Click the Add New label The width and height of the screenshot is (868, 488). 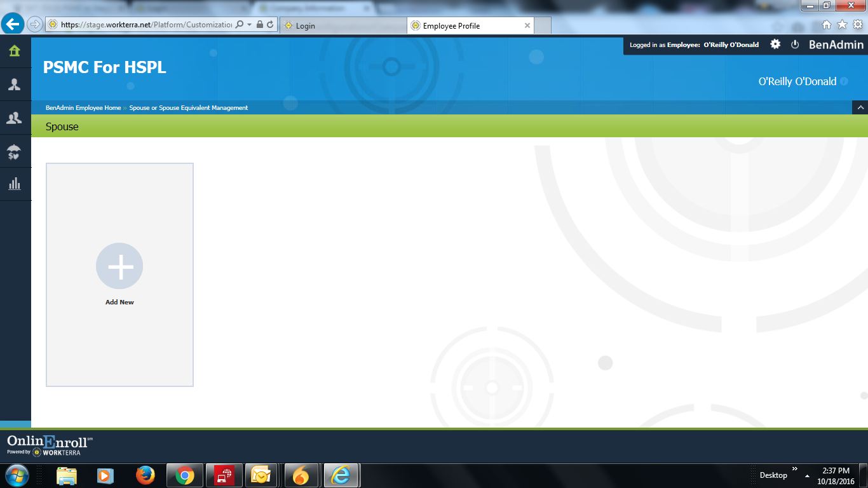click(x=119, y=302)
